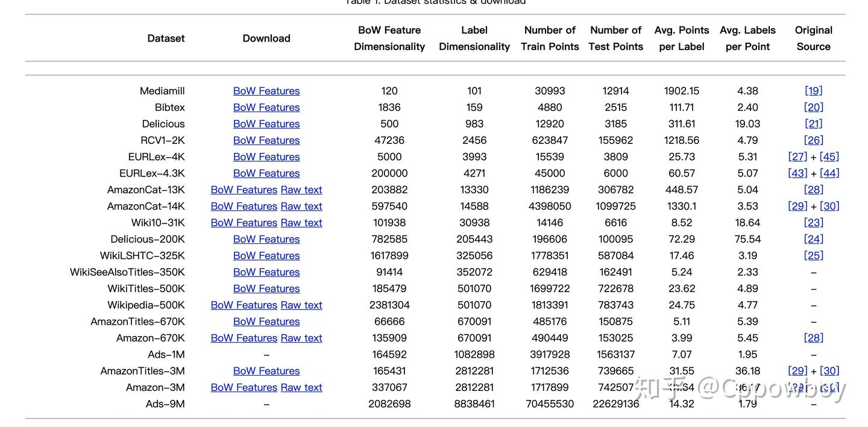Open reference [45] in EURLex-4K row
The image size is (868, 427).
[x=829, y=157]
